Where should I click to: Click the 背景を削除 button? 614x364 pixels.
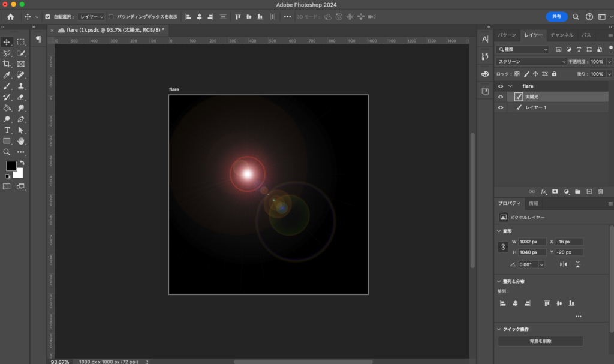(540, 341)
